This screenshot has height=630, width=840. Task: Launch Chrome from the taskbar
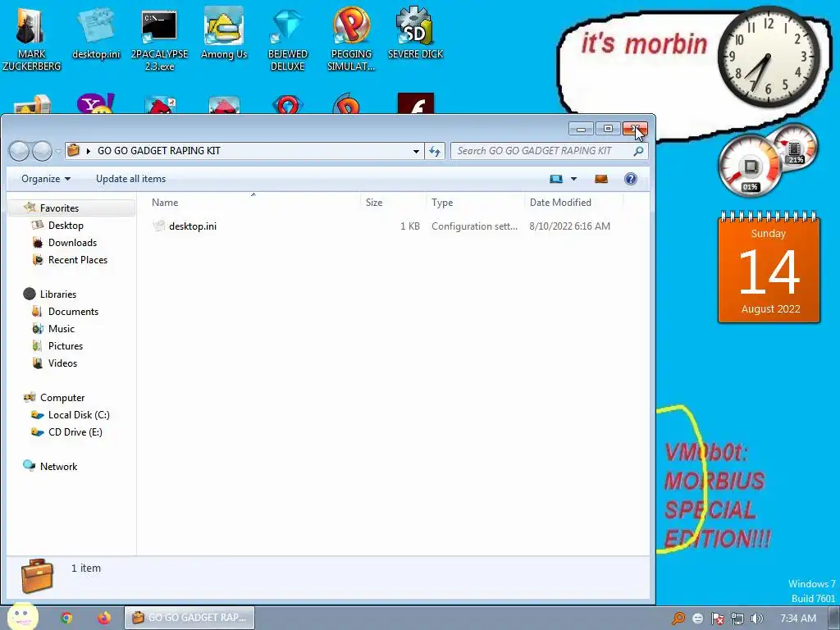[x=66, y=618]
